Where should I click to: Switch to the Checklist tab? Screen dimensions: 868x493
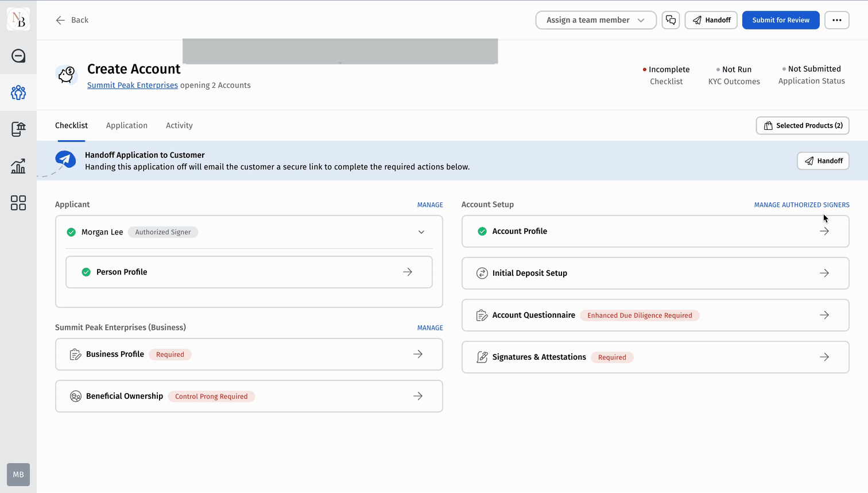[71, 125]
